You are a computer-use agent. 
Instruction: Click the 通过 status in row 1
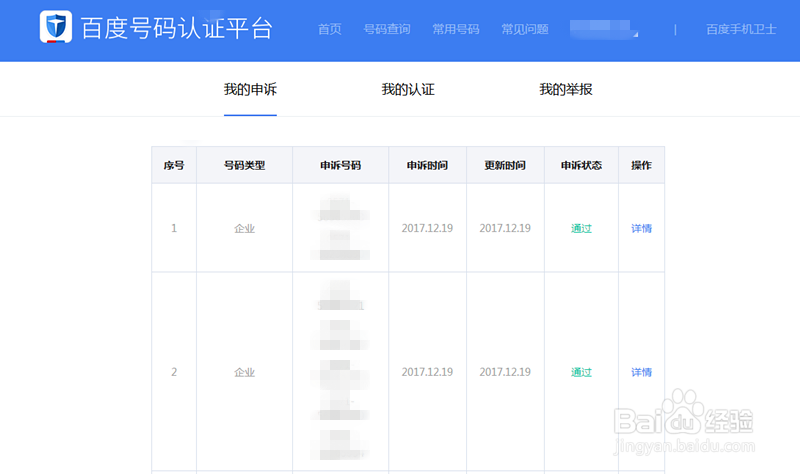[x=581, y=228]
